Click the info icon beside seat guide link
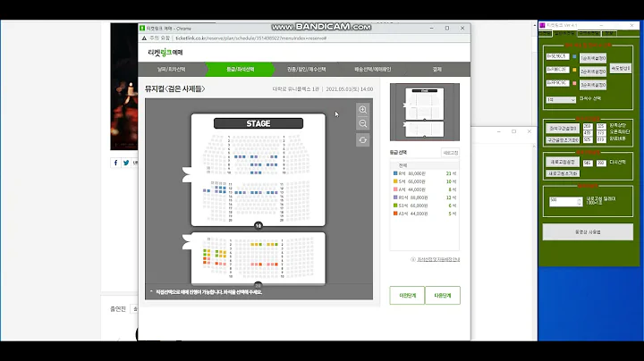644x361 pixels. pos(413,259)
